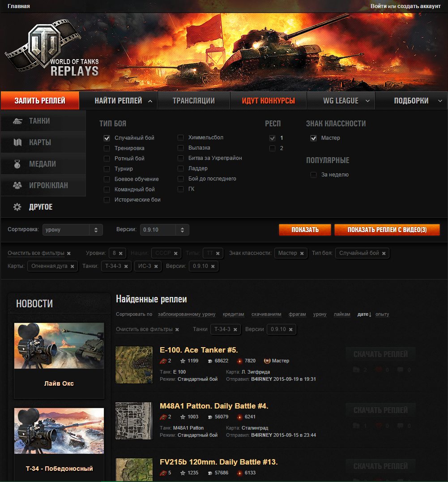Open the Медали medal icon in sidebar
Image resolution: width=448 pixels, height=482 pixels.
(x=17, y=164)
